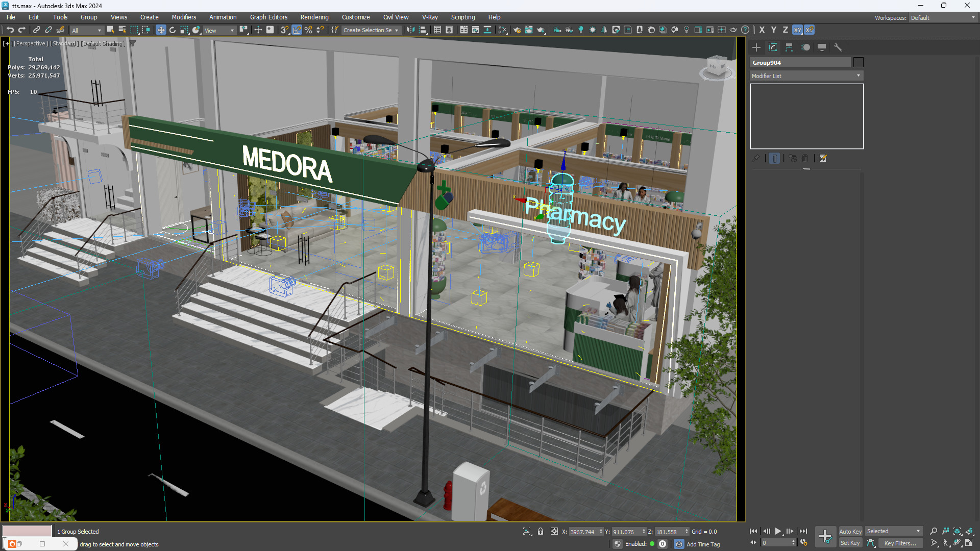Play the animation
Screen dimensions: 980x551
tap(778, 531)
